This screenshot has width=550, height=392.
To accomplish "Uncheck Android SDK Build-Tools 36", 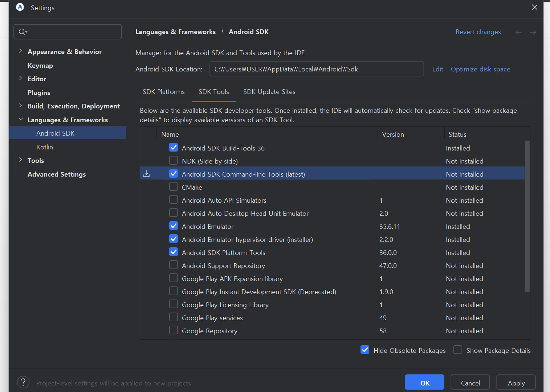I will [174, 148].
